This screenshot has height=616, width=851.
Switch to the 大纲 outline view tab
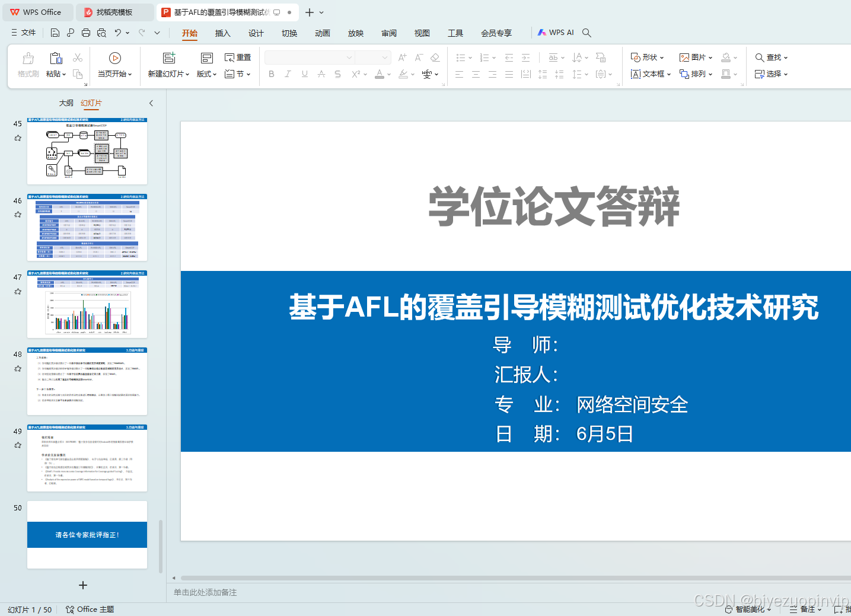click(65, 103)
